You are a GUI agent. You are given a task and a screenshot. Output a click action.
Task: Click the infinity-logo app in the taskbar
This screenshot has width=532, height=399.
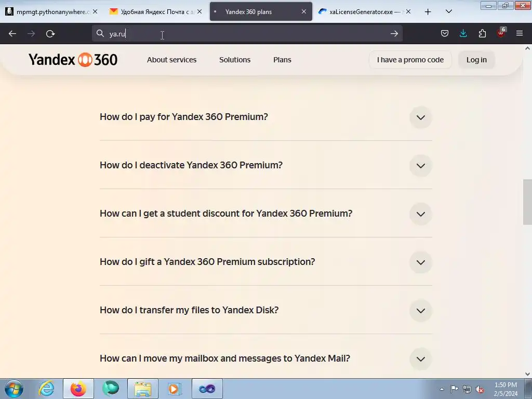point(207,389)
